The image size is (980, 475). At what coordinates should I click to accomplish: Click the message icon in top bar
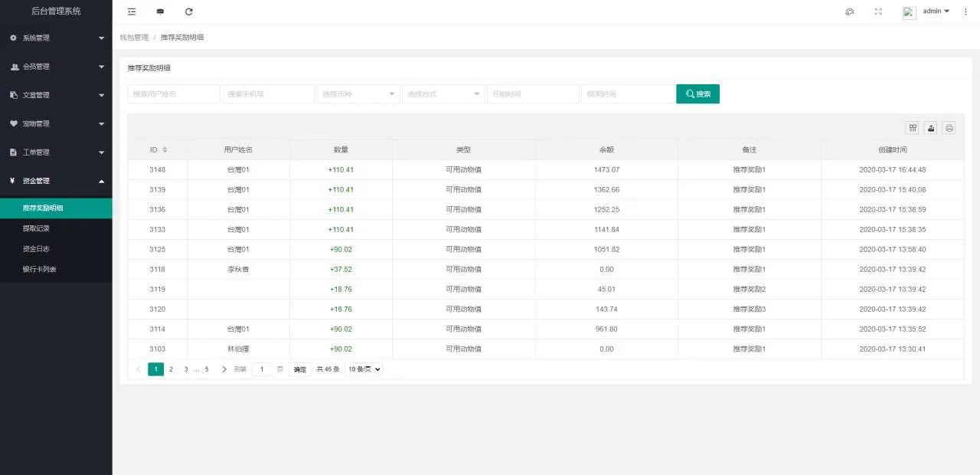pyautogui.click(x=160, y=11)
